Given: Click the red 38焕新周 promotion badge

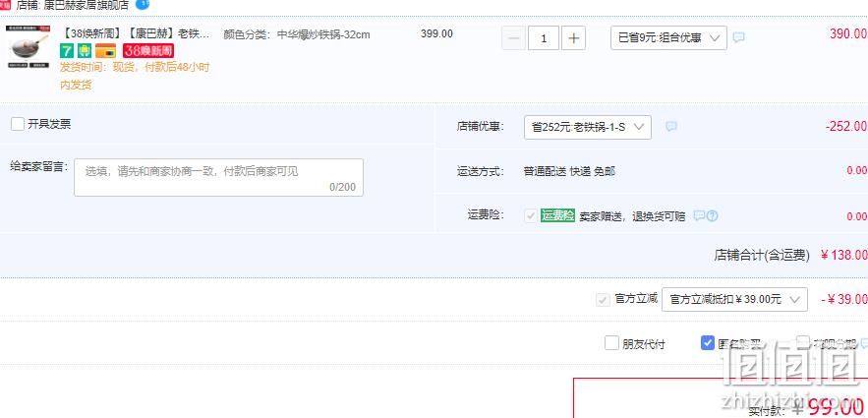Looking at the screenshot, I should pyautogui.click(x=148, y=51).
